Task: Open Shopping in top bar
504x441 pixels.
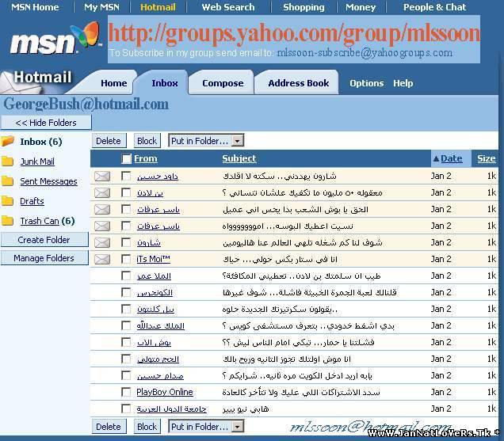Action: click(304, 7)
